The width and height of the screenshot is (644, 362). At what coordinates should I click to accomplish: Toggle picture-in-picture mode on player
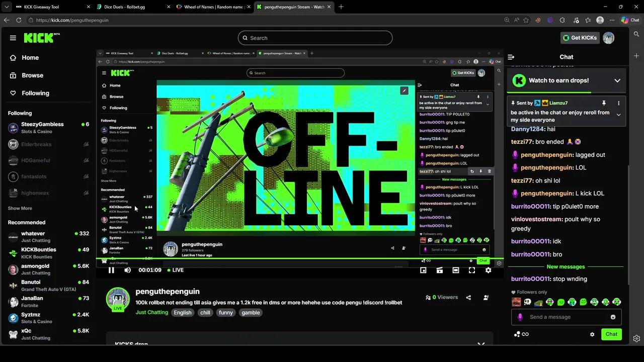tap(423, 270)
